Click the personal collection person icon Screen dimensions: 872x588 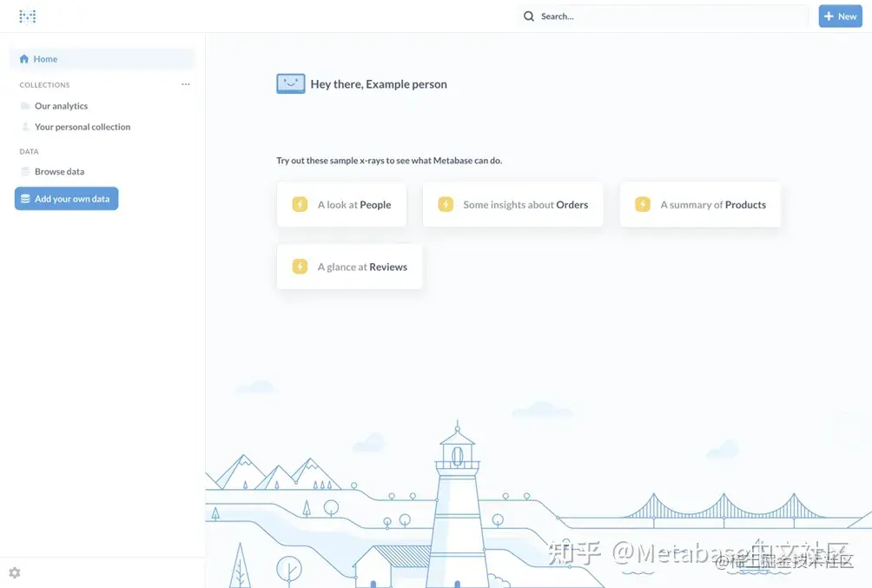25,126
